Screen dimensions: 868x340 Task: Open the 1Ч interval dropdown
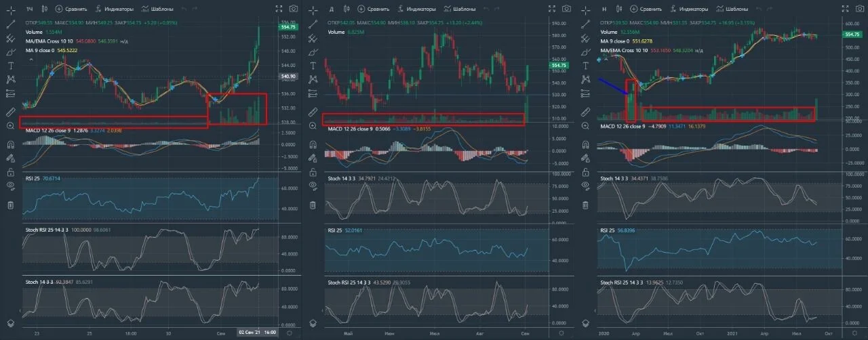(29, 9)
